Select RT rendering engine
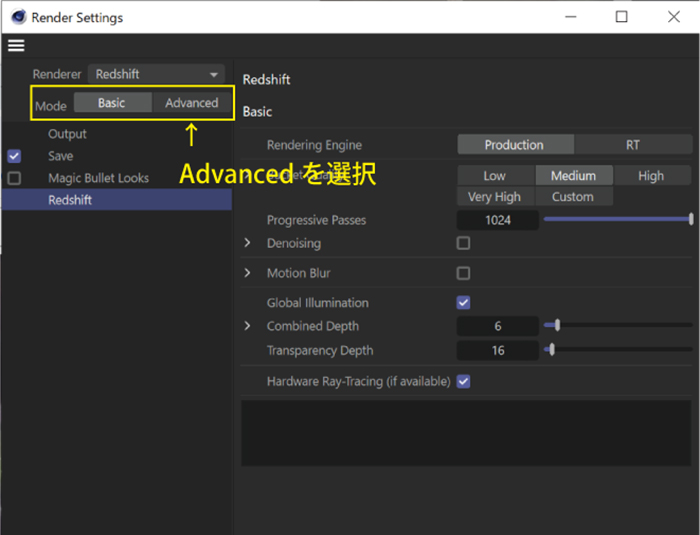 [x=632, y=145]
